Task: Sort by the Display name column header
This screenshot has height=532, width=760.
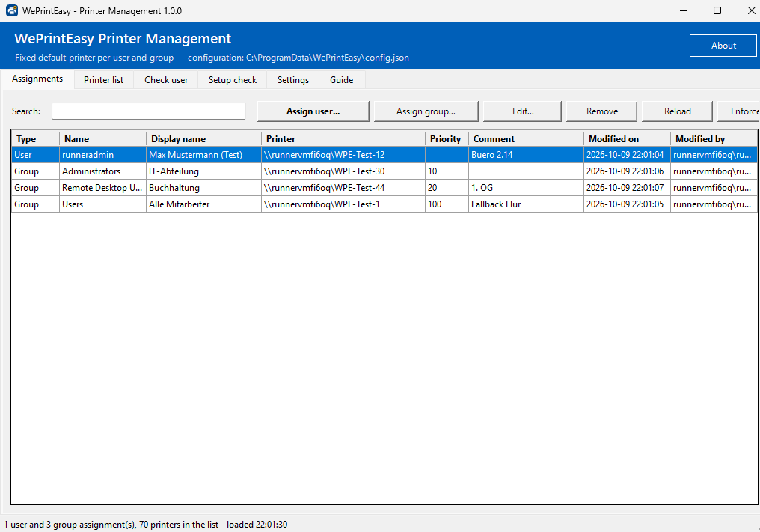Action: click(x=203, y=138)
